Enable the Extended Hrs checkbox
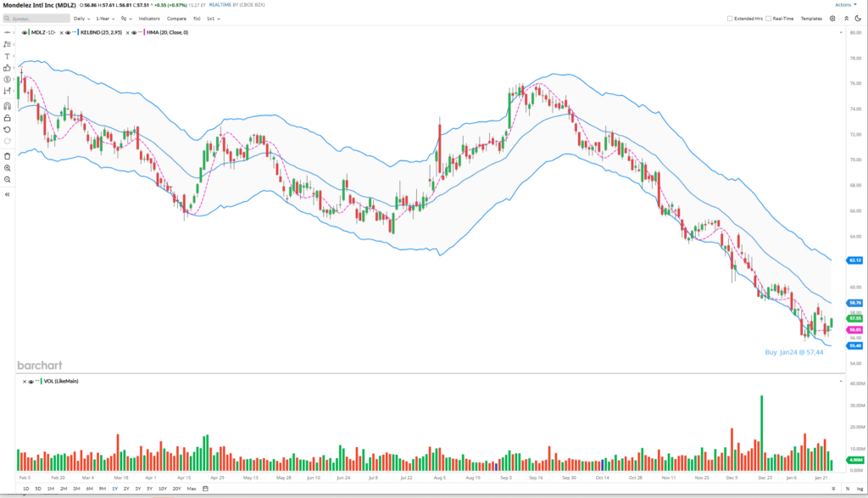 click(730, 18)
